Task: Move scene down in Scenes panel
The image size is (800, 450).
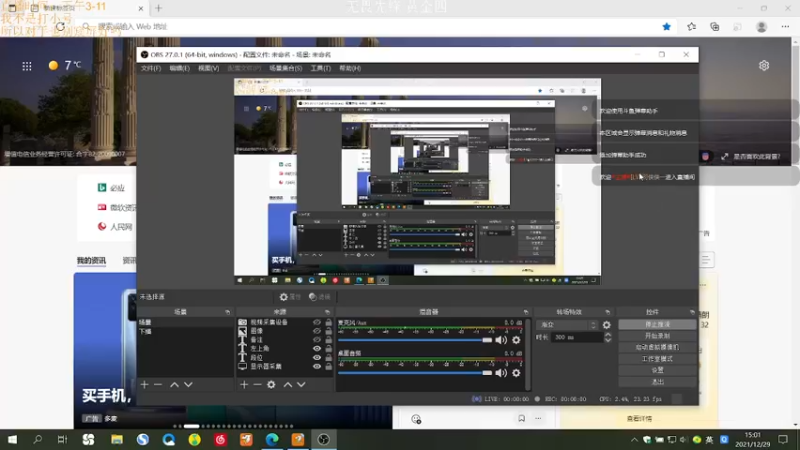Action: 188,385
